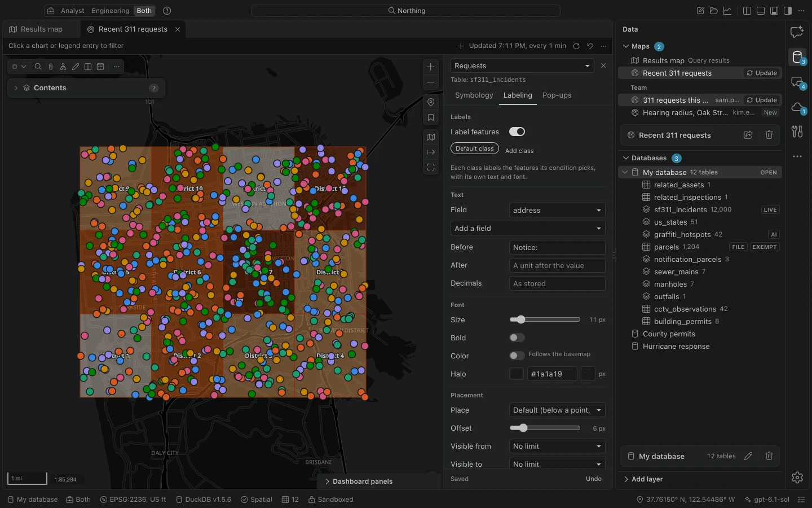Open the Visible from dropdown
Image resolution: width=812 pixels, height=508 pixels.
(557, 446)
